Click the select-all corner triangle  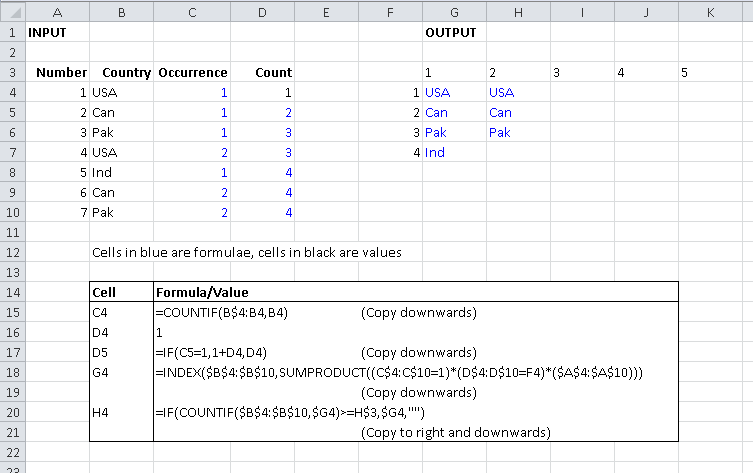[13, 12]
